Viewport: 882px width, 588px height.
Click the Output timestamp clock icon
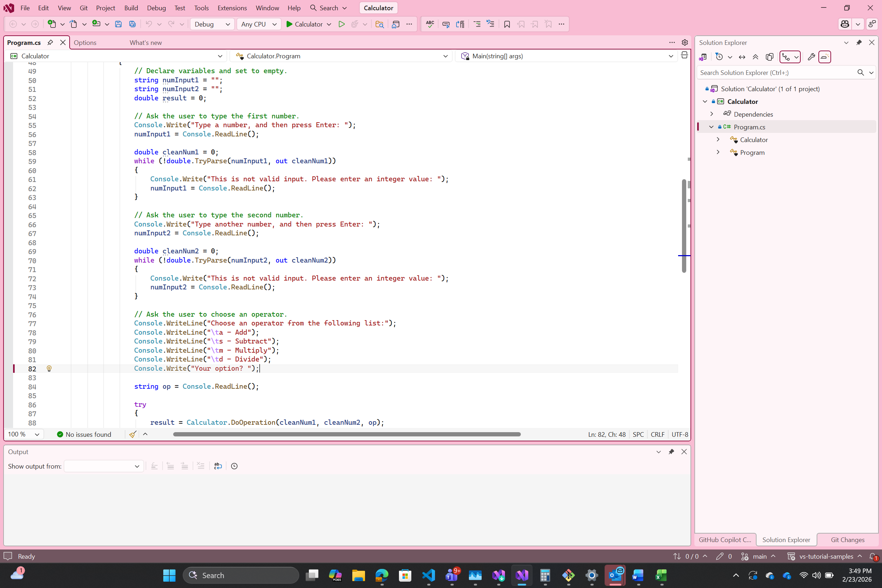(x=234, y=466)
